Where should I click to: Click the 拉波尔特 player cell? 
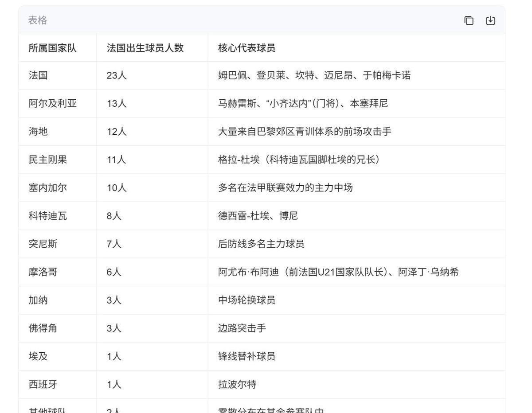pos(356,385)
